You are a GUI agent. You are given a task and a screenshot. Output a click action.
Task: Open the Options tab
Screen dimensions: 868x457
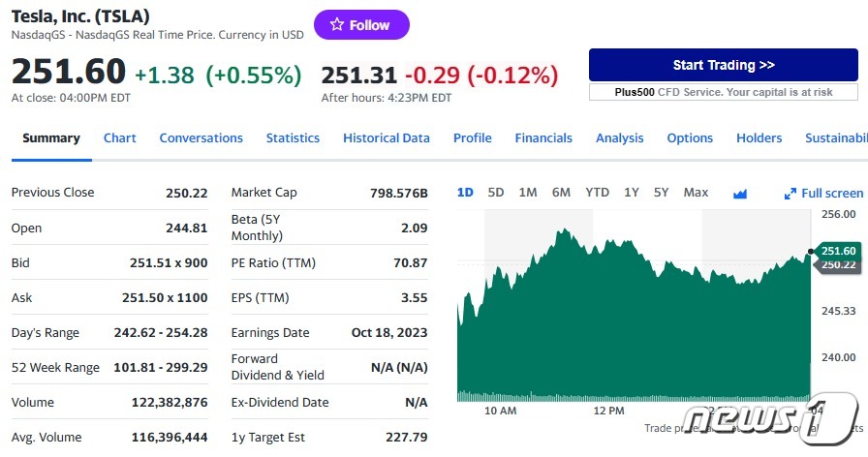pos(690,138)
